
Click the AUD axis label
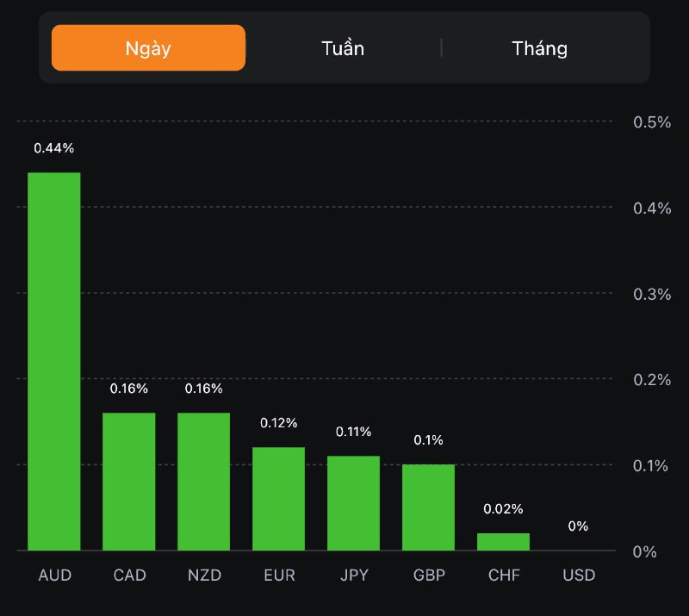click(54, 575)
